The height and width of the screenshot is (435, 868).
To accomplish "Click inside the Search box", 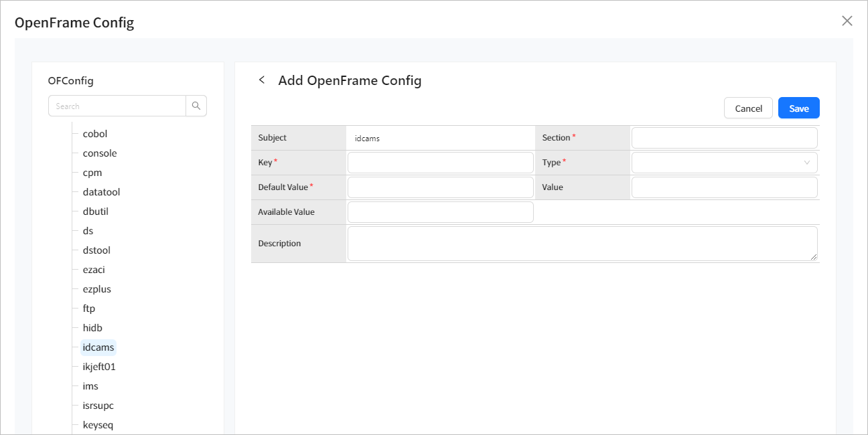I will click(117, 105).
